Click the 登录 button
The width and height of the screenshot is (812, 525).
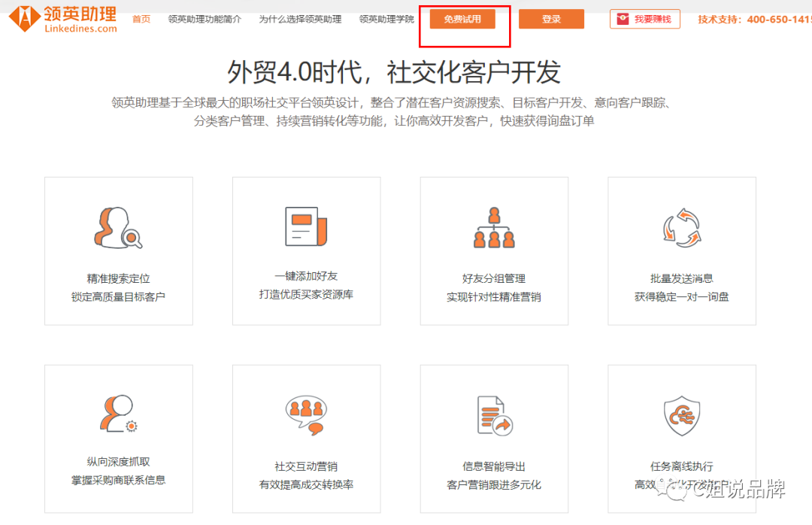551,18
